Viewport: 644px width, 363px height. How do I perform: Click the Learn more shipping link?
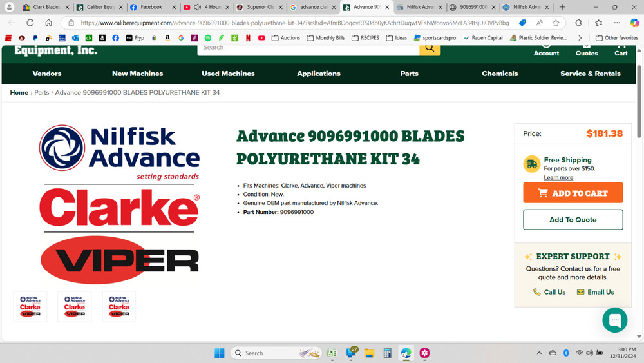click(558, 177)
